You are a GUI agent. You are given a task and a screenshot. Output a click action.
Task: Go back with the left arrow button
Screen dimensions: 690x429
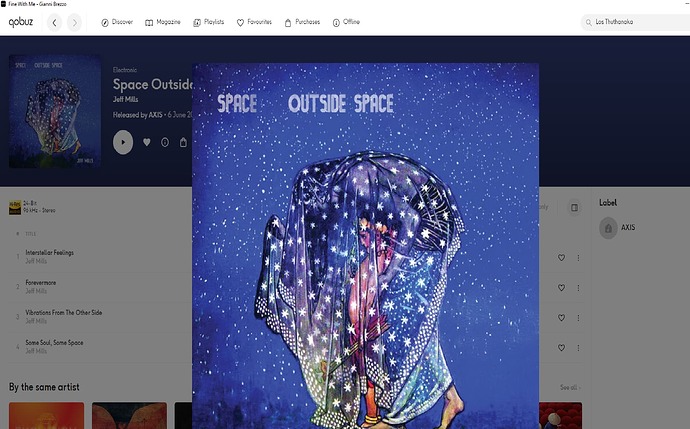click(x=55, y=22)
